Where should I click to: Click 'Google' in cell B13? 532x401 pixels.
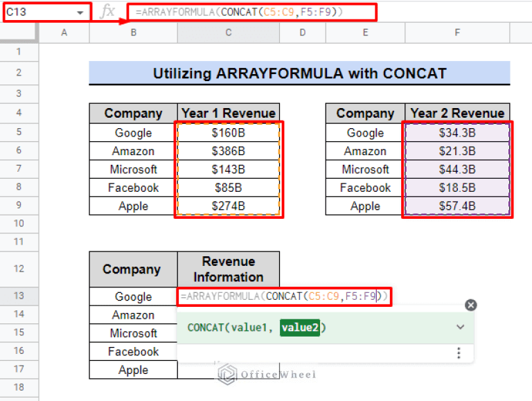coord(133,296)
